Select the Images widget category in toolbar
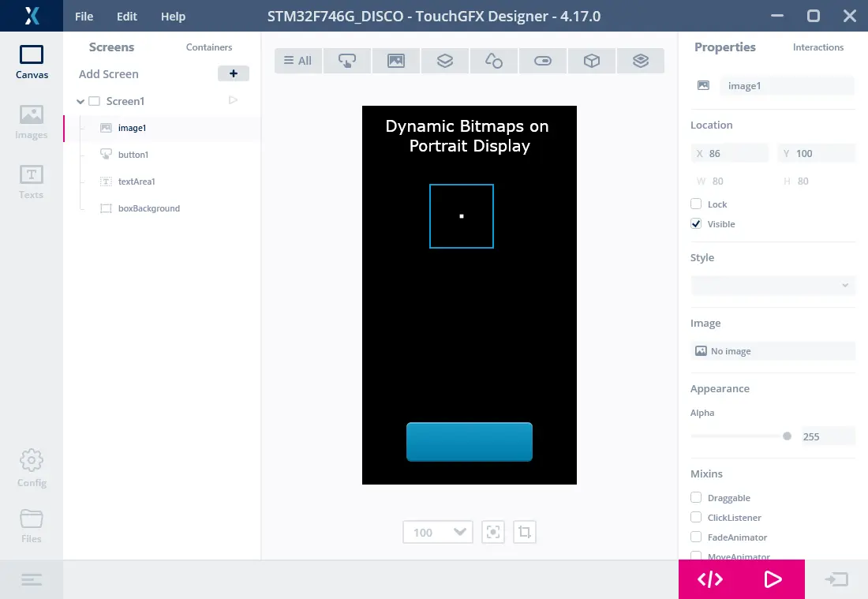The width and height of the screenshot is (868, 599). pos(396,61)
